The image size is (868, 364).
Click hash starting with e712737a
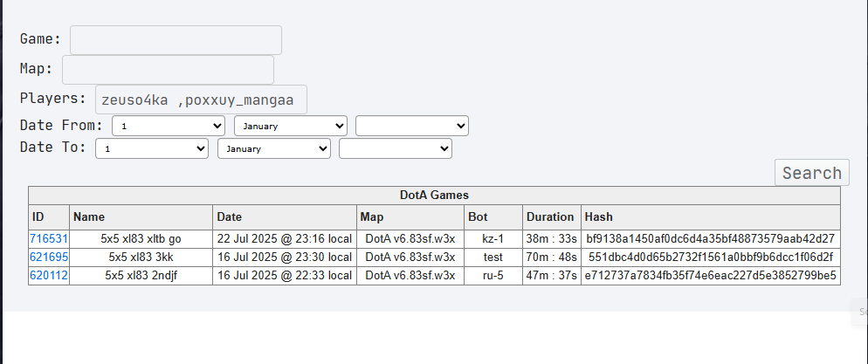[711, 276]
